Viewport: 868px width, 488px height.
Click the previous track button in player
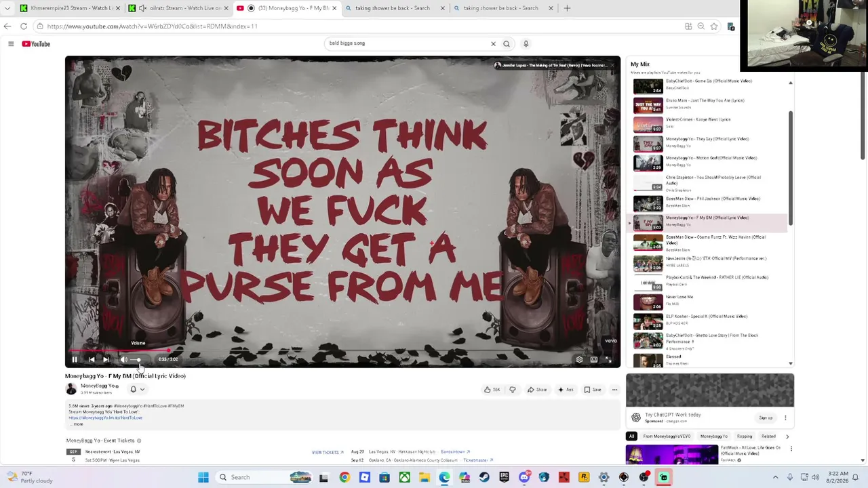point(92,359)
